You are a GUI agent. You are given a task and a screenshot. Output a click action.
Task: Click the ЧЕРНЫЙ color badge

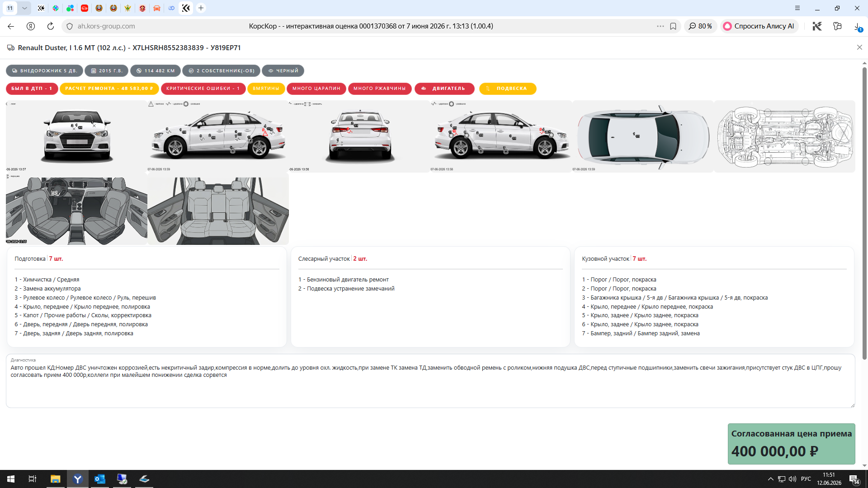[283, 71]
